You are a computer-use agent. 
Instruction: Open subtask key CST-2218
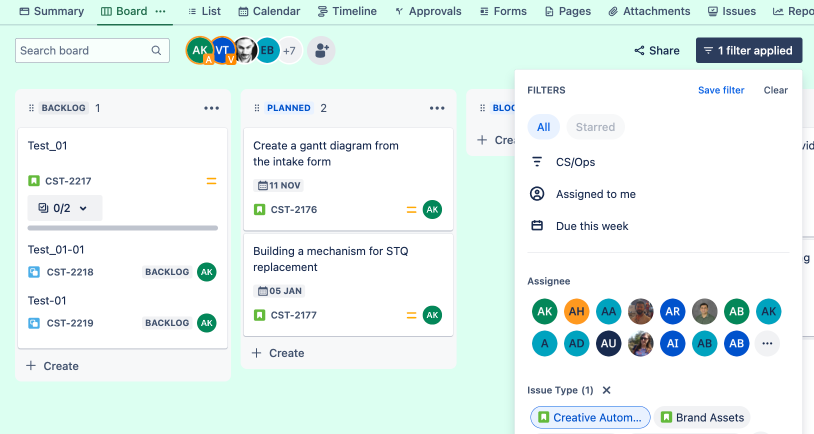(x=70, y=272)
